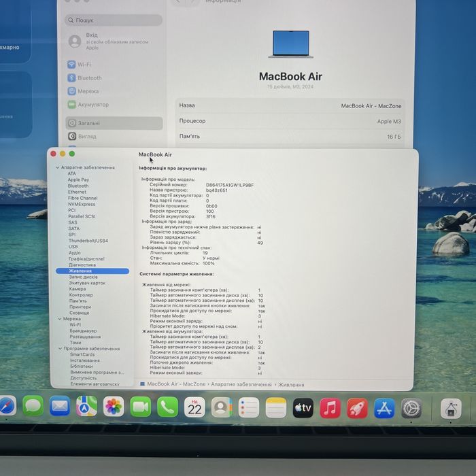Screen dimensions: 476x476
Task: Click Апаратне забезпечення in path bar
Action: coord(241,384)
